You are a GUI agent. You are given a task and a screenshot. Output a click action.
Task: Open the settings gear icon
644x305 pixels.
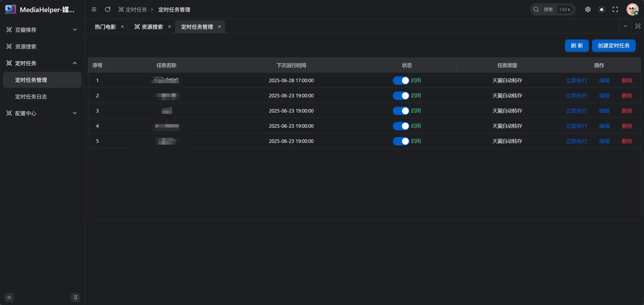coord(588,9)
